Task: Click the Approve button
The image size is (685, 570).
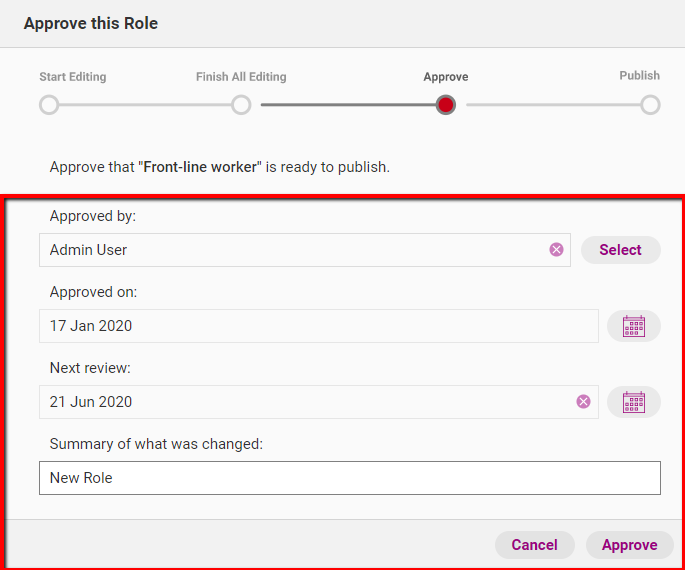Action: [x=630, y=545]
